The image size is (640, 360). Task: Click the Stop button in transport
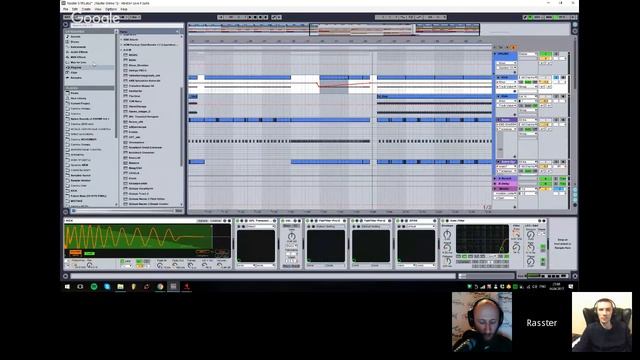click(x=256, y=17)
